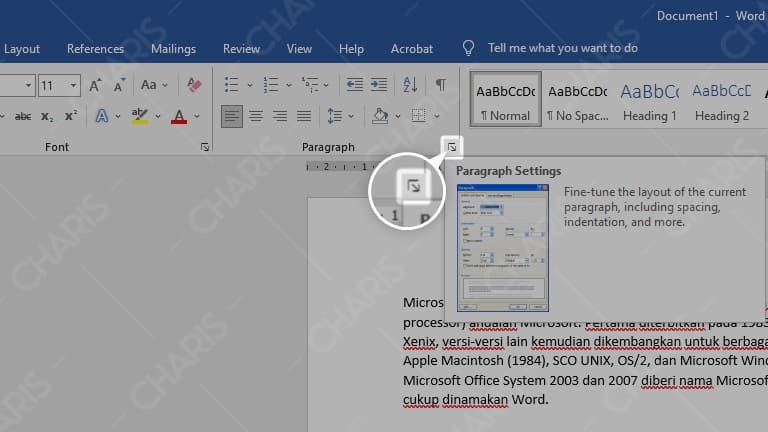Open the Font Color dropdown arrow
This screenshot has height=432, width=768.
click(x=196, y=117)
